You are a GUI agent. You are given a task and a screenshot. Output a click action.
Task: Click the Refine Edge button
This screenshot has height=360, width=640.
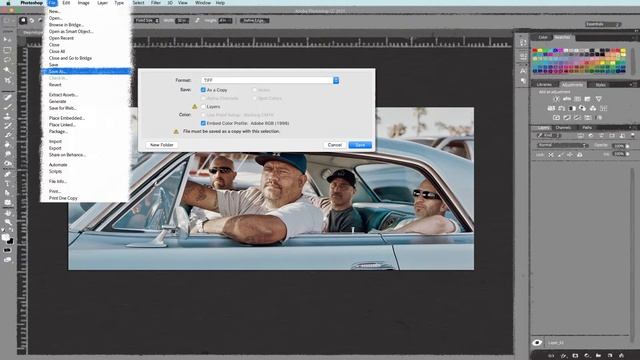254,20
